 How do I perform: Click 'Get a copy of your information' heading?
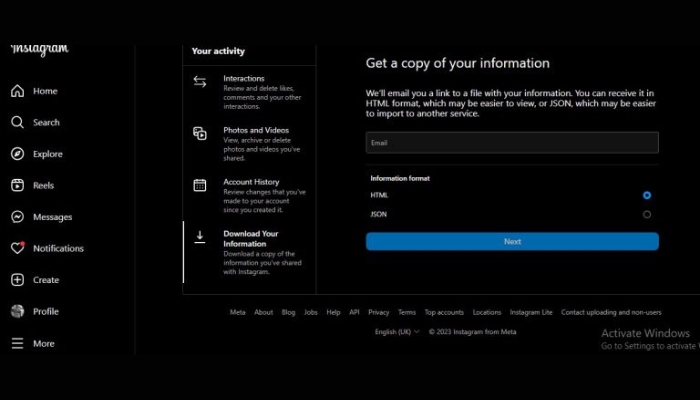click(x=458, y=63)
